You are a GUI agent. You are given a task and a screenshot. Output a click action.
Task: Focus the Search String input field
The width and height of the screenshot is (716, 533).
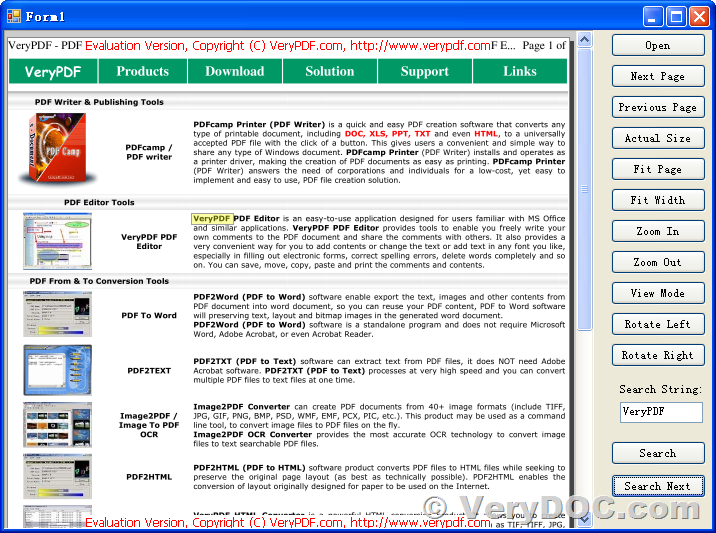click(661, 412)
